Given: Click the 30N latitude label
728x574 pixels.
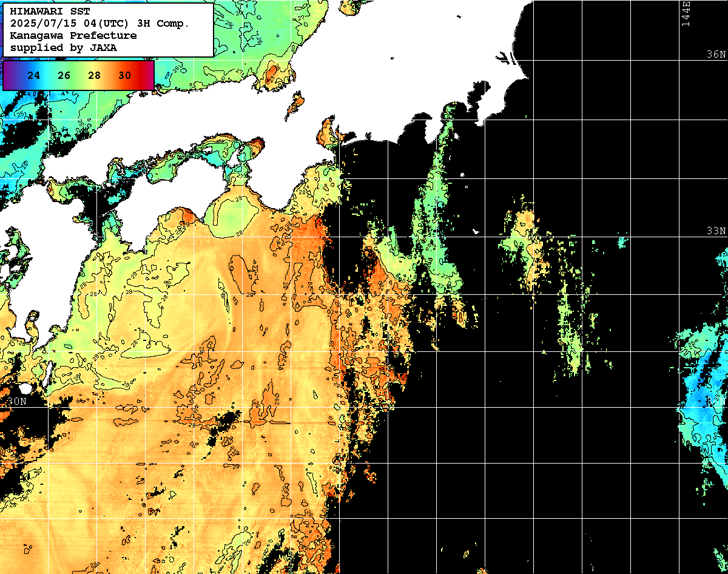Looking at the screenshot, I should coord(18,401).
